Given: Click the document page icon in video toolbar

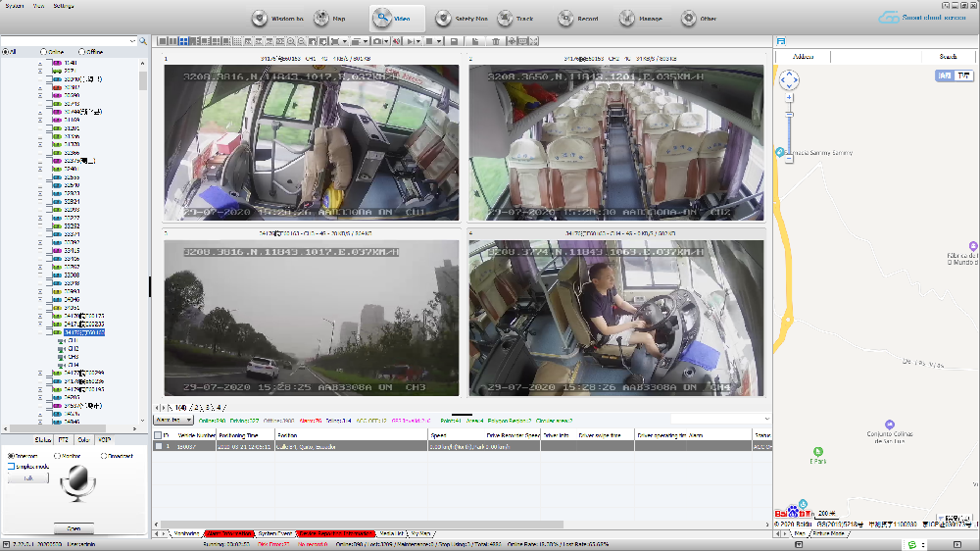Looking at the screenshot, I should click(475, 41).
